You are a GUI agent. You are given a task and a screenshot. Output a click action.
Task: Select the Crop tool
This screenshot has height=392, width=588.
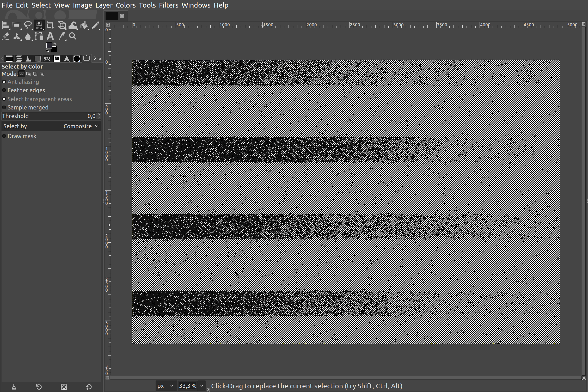point(50,25)
